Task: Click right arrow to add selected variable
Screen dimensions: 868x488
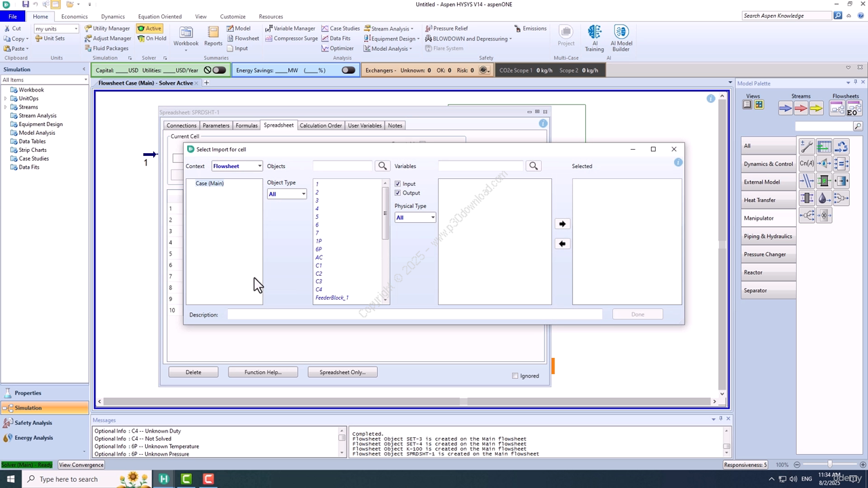Action: coord(562,224)
